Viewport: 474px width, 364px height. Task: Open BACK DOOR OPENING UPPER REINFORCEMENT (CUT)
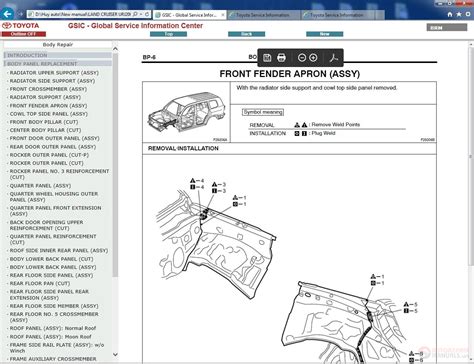click(x=46, y=225)
